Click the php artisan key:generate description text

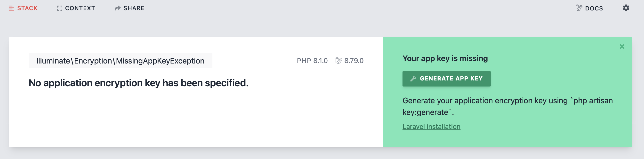(x=507, y=106)
